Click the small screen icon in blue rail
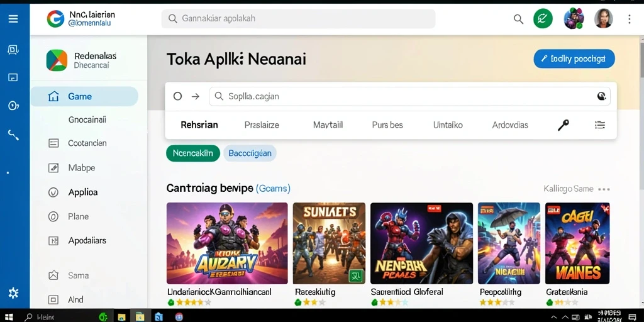The height and width of the screenshot is (322, 644). [x=13, y=77]
